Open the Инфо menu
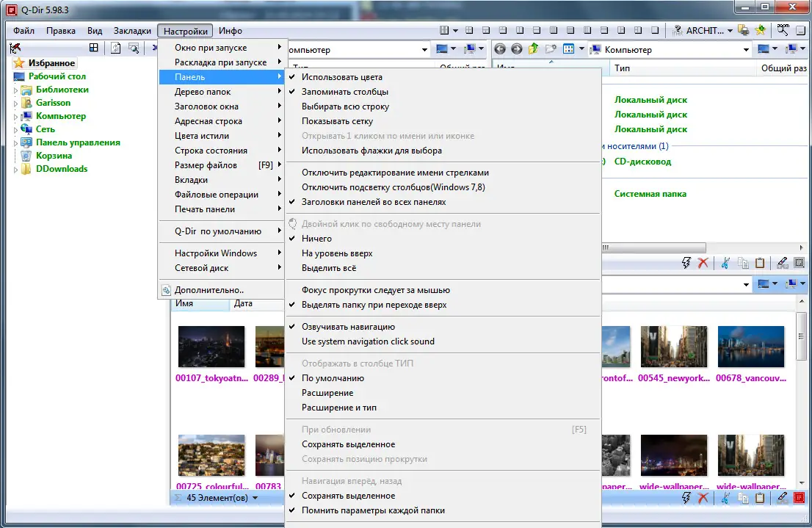 coord(231,31)
